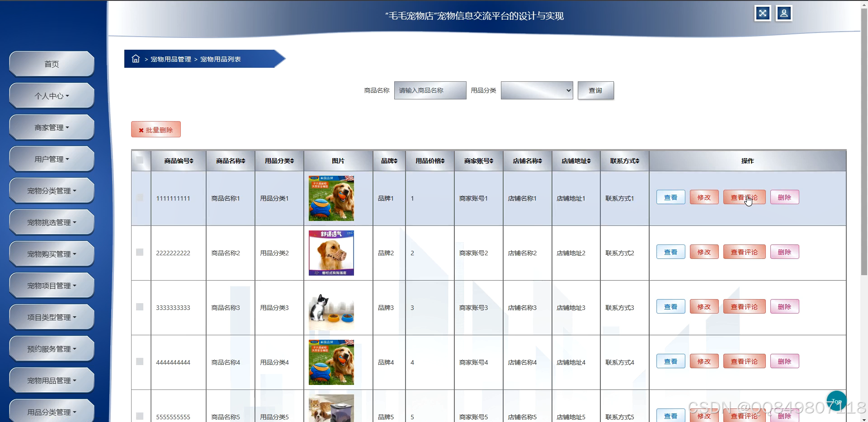The height and width of the screenshot is (422, 868).
Task: Check the row checkbox for 2222222222
Action: click(140, 252)
